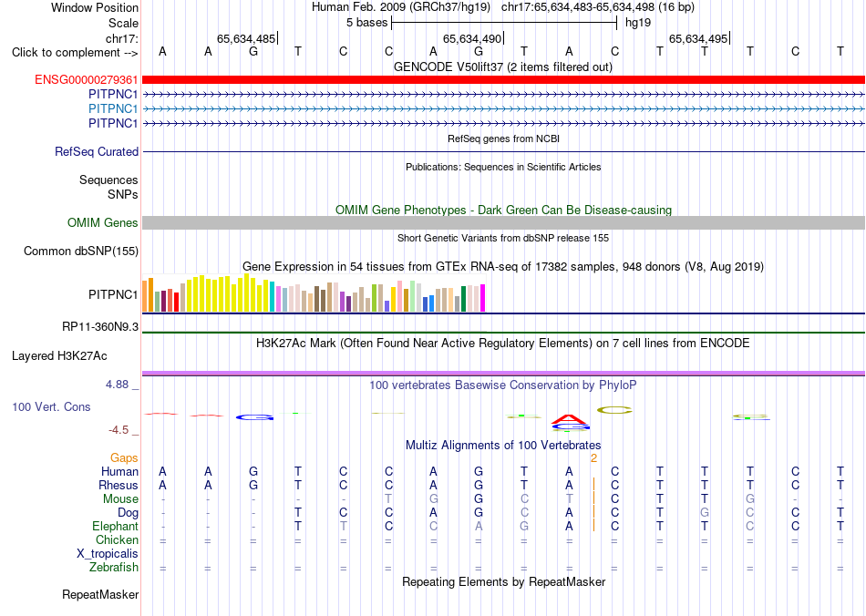The height and width of the screenshot is (616, 866).
Task: Click 'Repeating Elements by RepeatMasker' title
Action: 503,581
